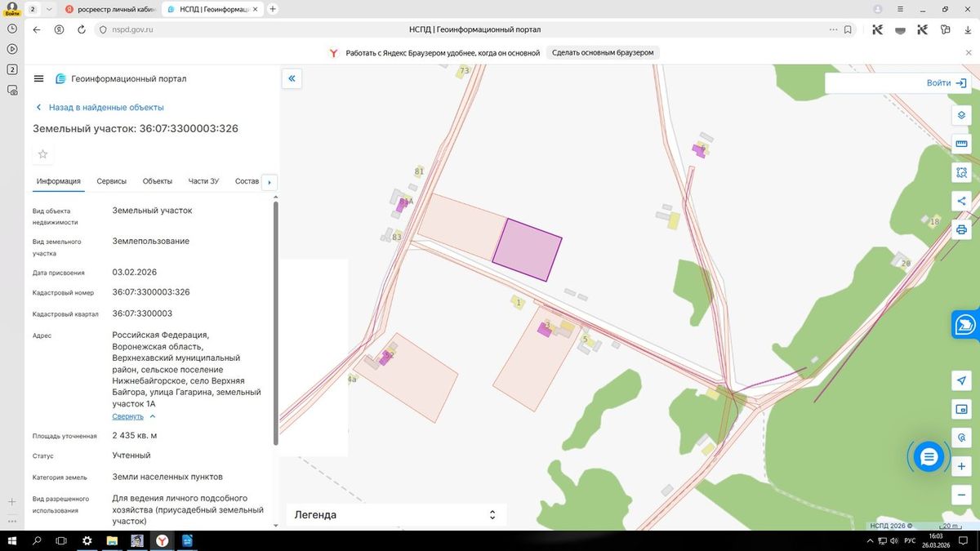Image resolution: width=980 pixels, height=551 pixels.
Task: Switch to the Объекты tab
Action: tap(157, 181)
